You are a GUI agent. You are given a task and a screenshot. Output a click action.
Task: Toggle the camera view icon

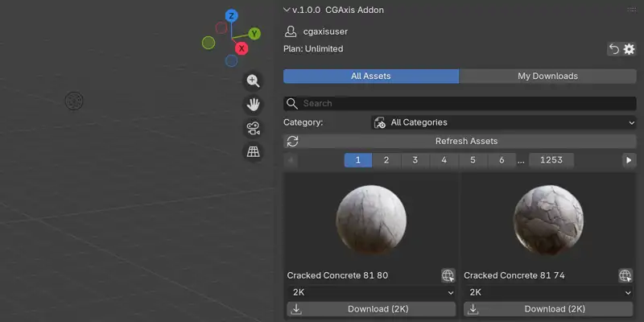pyautogui.click(x=254, y=128)
